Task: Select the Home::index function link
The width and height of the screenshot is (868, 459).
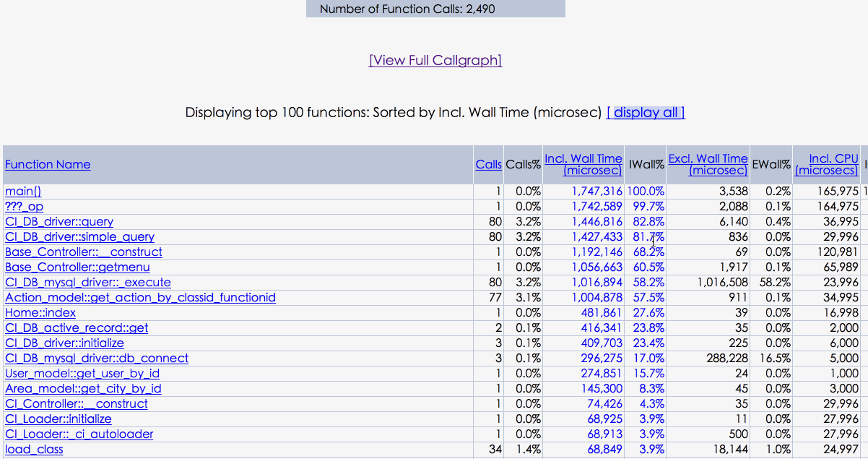Action: [x=40, y=313]
